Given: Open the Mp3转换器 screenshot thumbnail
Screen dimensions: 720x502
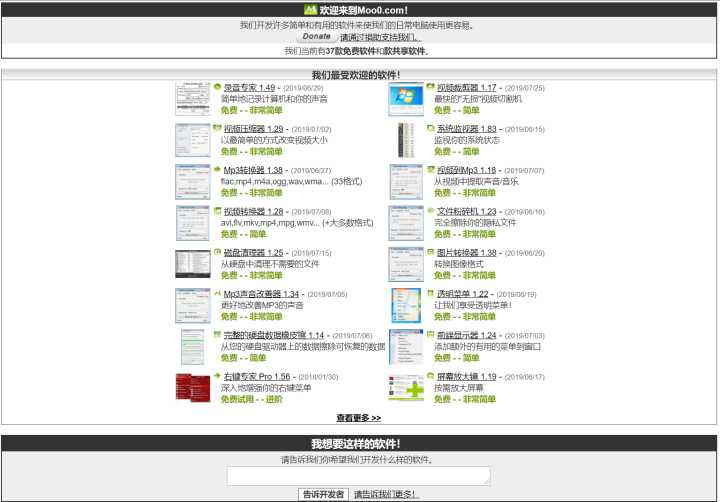Looking at the screenshot, I should point(193,181).
